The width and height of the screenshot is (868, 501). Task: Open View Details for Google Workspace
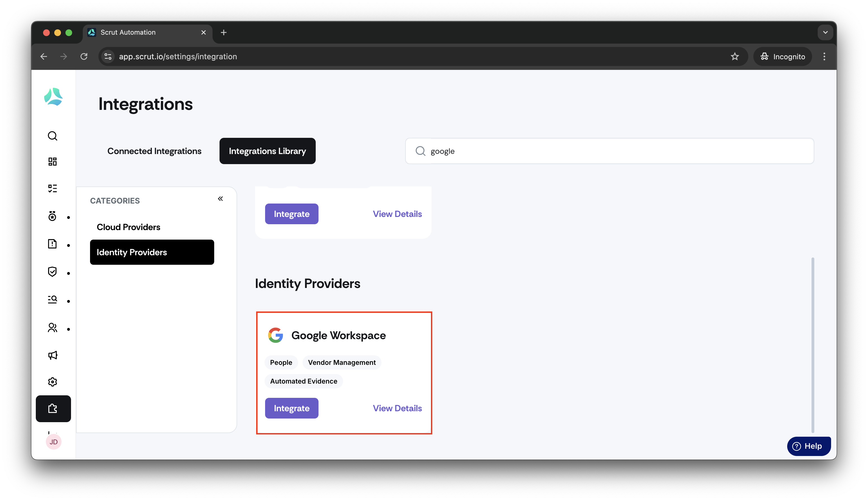click(397, 408)
